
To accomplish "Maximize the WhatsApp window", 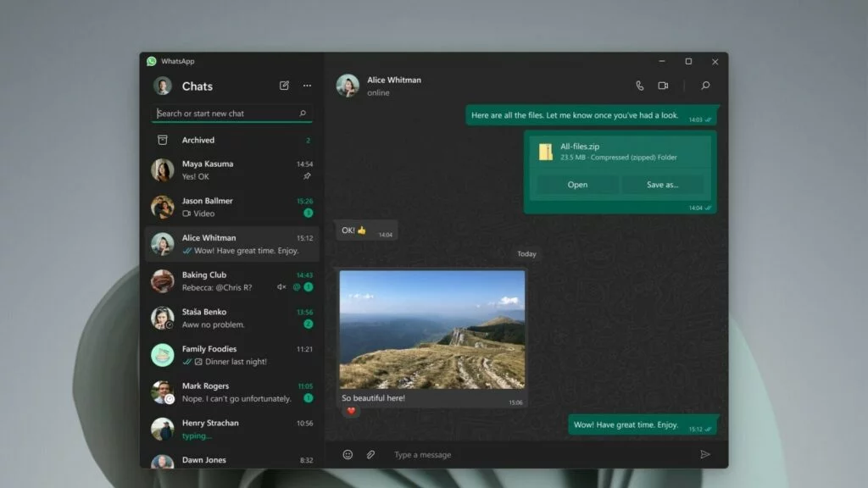I will pyautogui.click(x=688, y=61).
